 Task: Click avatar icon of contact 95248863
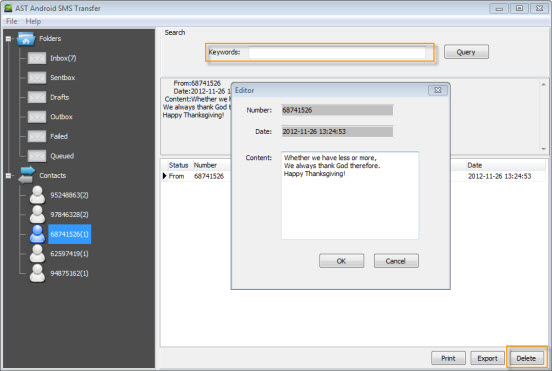click(x=37, y=195)
